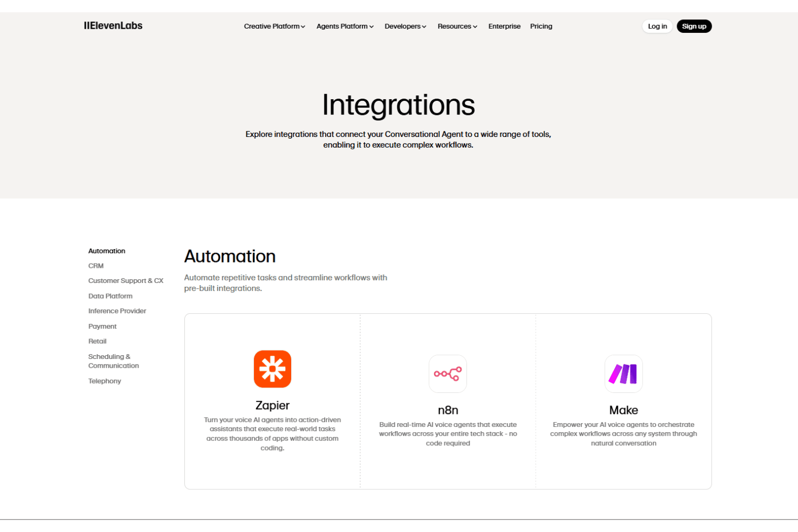Open the Resources dropdown menu
Image resolution: width=798 pixels, height=532 pixels.
coord(457,26)
